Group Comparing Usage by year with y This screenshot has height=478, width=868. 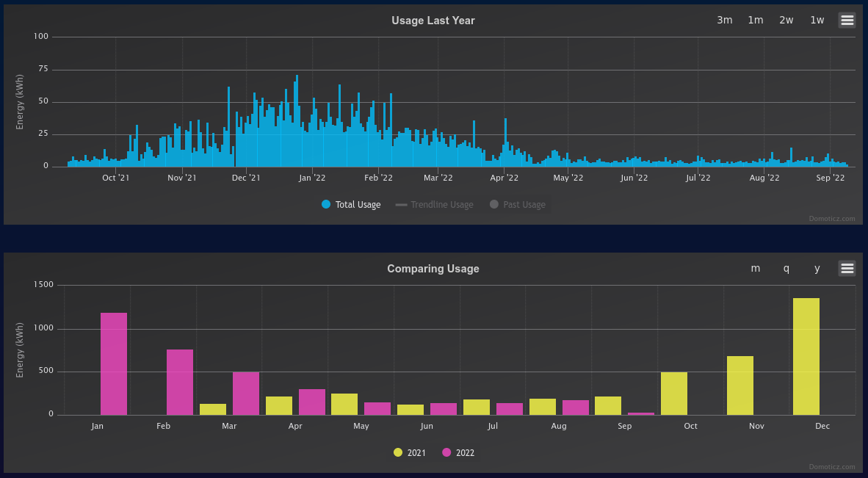[x=817, y=268]
